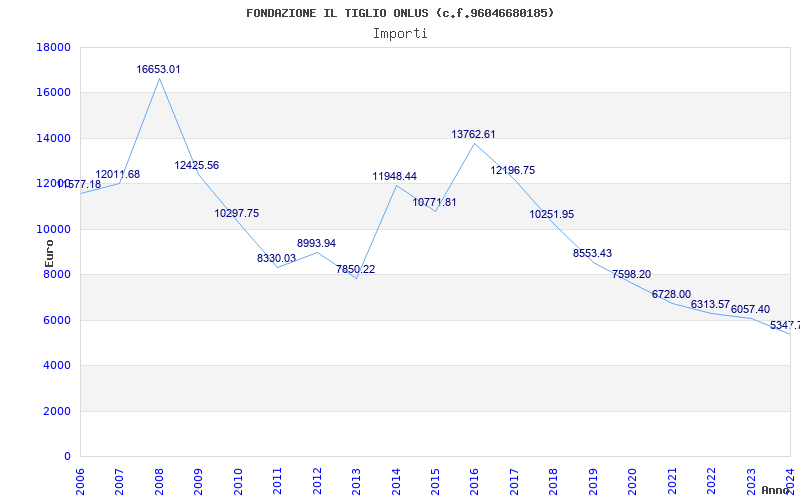The width and height of the screenshot is (800, 500).
Task: Click the Anno x-axis title
Action: pos(776,490)
